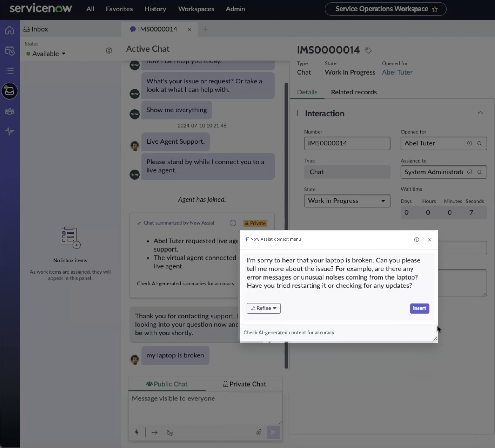Open the Home icon in sidebar
This screenshot has height=448, width=495.
pos(10,30)
